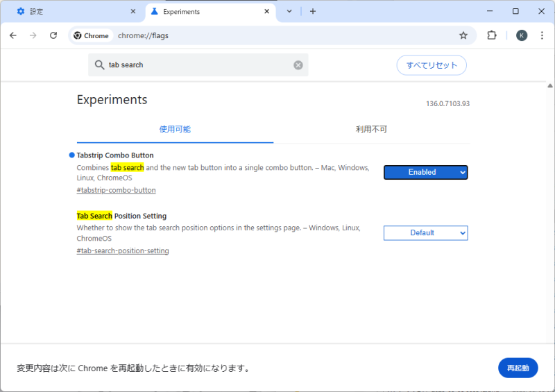Image resolution: width=555 pixels, height=392 pixels.
Task: Switch to 利用不可 tab
Action: point(371,129)
